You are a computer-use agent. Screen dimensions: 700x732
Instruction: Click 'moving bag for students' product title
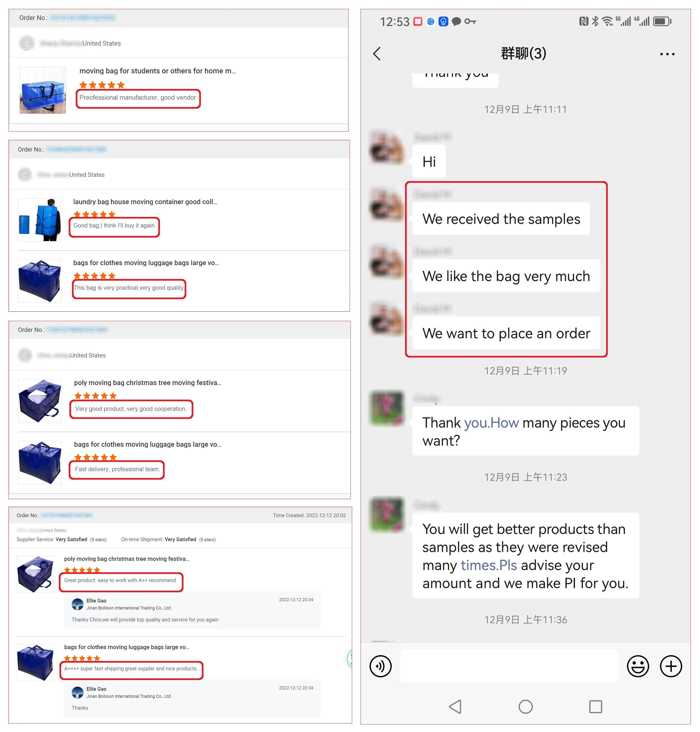click(157, 71)
